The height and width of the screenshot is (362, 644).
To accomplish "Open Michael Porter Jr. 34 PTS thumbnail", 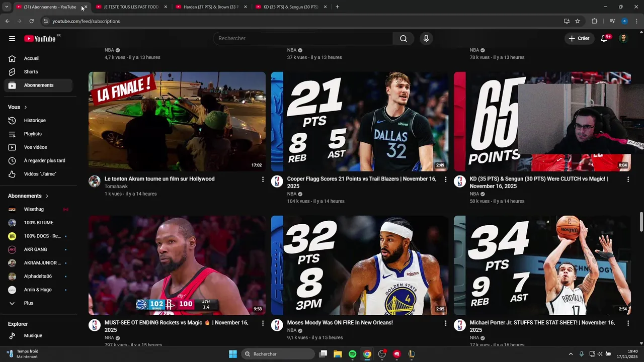I will point(542,265).
